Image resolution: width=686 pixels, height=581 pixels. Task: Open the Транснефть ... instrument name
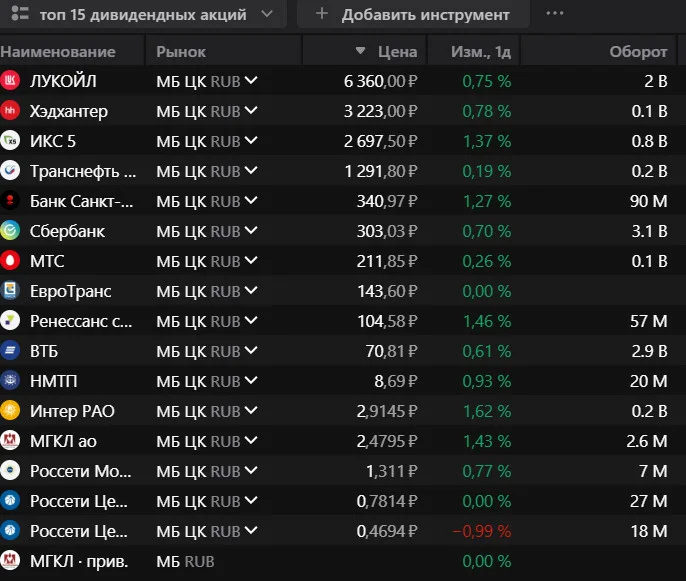[83, 171]
